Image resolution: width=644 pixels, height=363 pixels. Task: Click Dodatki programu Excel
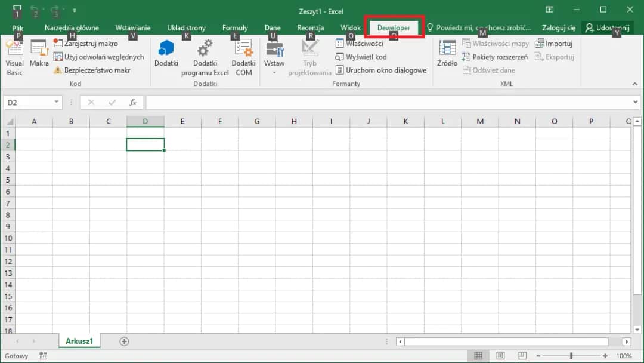(205, 57)
